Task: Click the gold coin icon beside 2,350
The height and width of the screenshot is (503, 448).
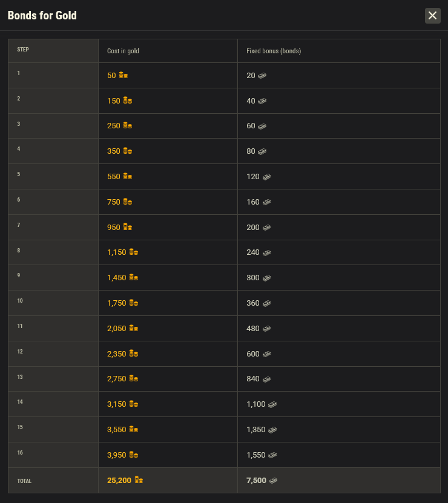Action: click(x=134, y=353)
